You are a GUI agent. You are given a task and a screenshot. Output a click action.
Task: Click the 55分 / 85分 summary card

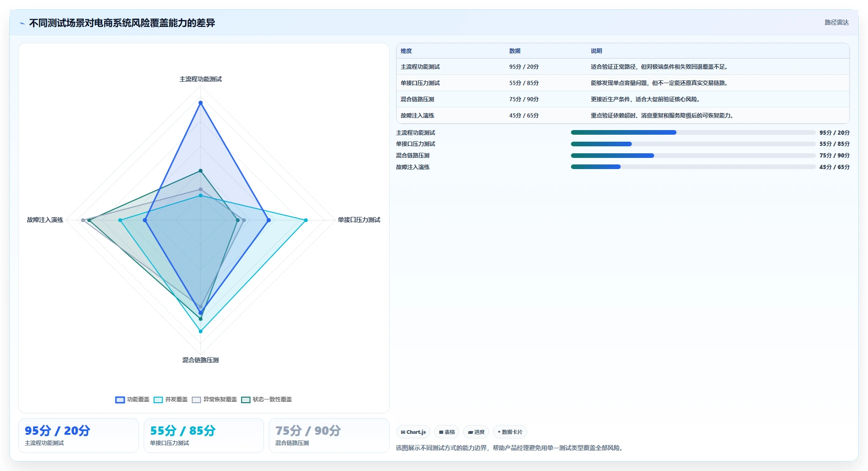click(x=204, y=435)
